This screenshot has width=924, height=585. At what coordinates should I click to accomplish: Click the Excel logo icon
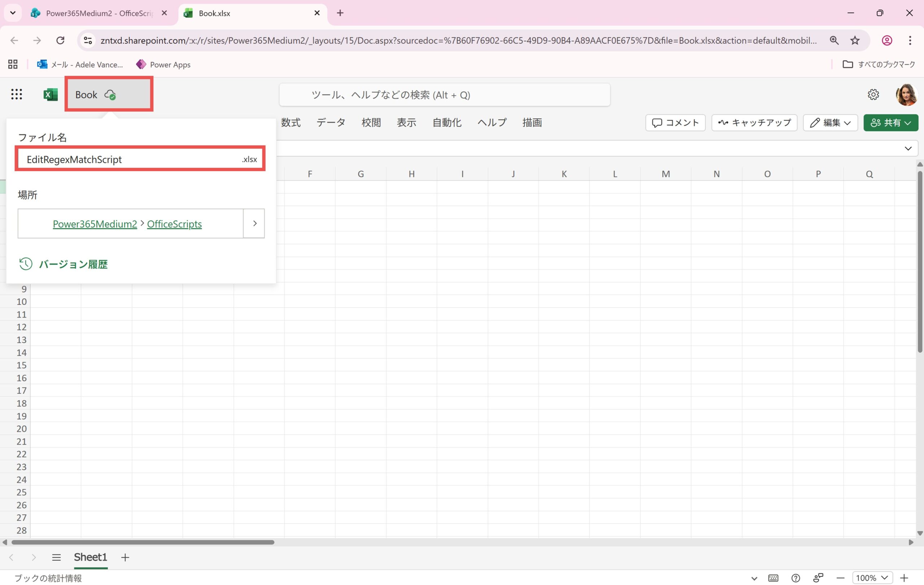(x=50, y=94)
